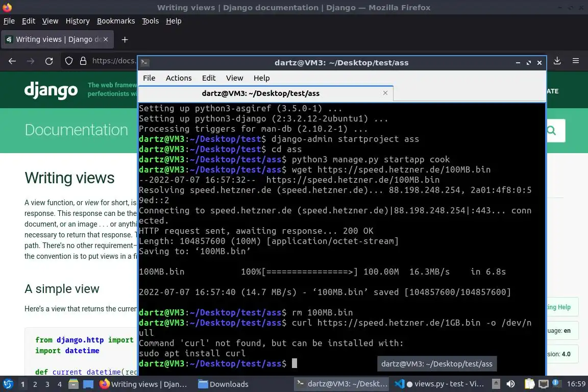Open terminal Edit menu

click(208, 78)
